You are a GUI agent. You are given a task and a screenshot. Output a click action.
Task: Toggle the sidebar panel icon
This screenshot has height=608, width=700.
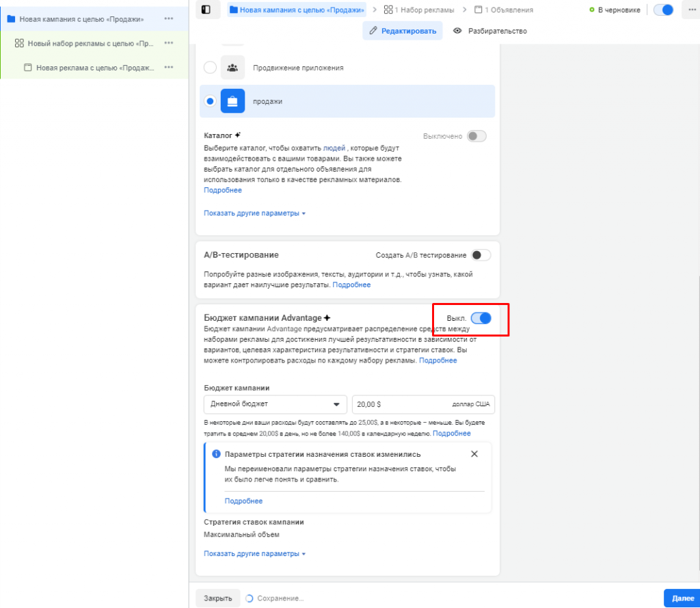(206, 10)
